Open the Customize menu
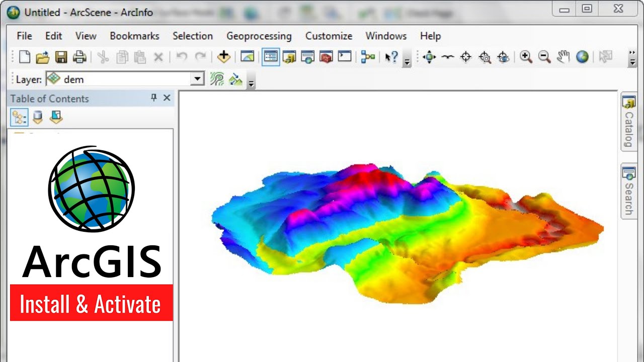644x362 pixels. tap(329, 36)
